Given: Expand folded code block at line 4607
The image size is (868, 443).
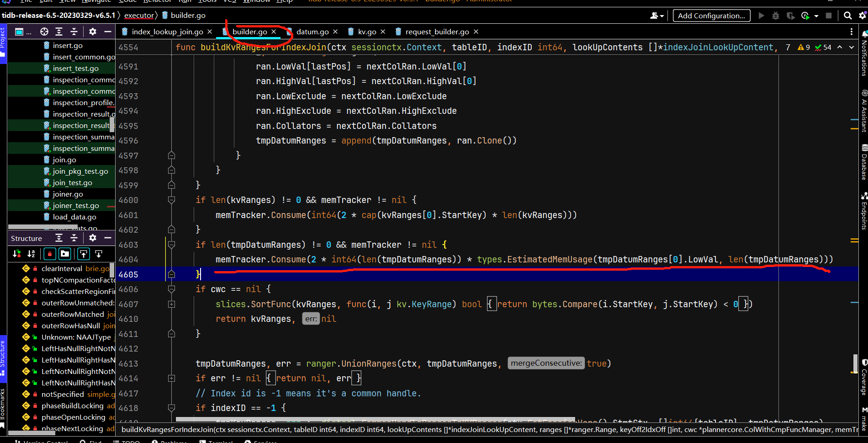Looking at the screenshot, I should [172, 304].
